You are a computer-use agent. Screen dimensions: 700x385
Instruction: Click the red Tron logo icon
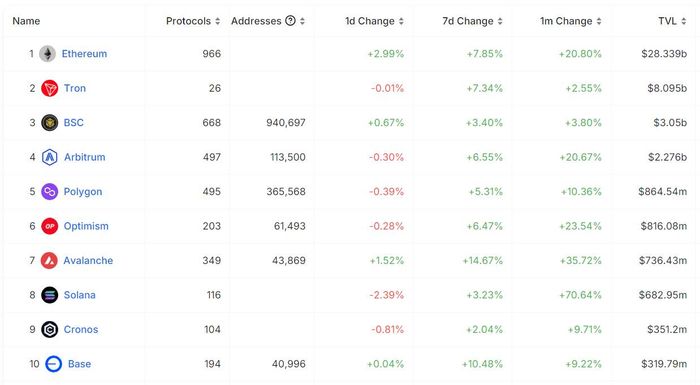(x=50, y=88)
